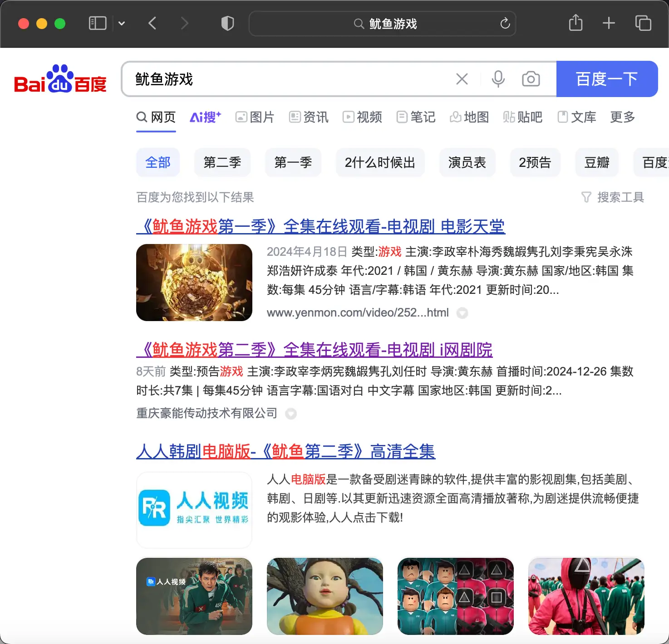Screen dimensions: 669x644
Task: Open 鱿鱼游戏第一季 电影天堂 result link
Action: (x=320, y=226)
